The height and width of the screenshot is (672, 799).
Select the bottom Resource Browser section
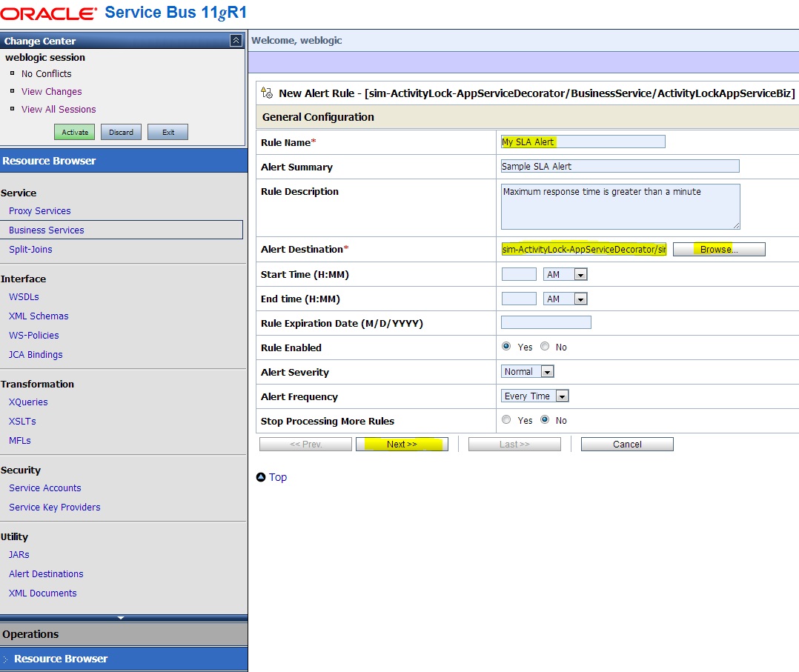click(124, 659)
